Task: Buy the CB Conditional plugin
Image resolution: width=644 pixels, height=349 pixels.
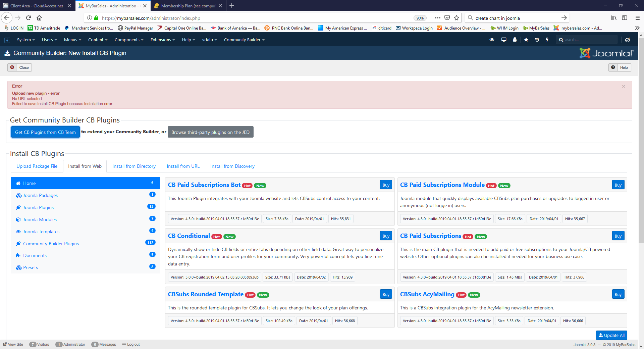Action: (386, 236)
